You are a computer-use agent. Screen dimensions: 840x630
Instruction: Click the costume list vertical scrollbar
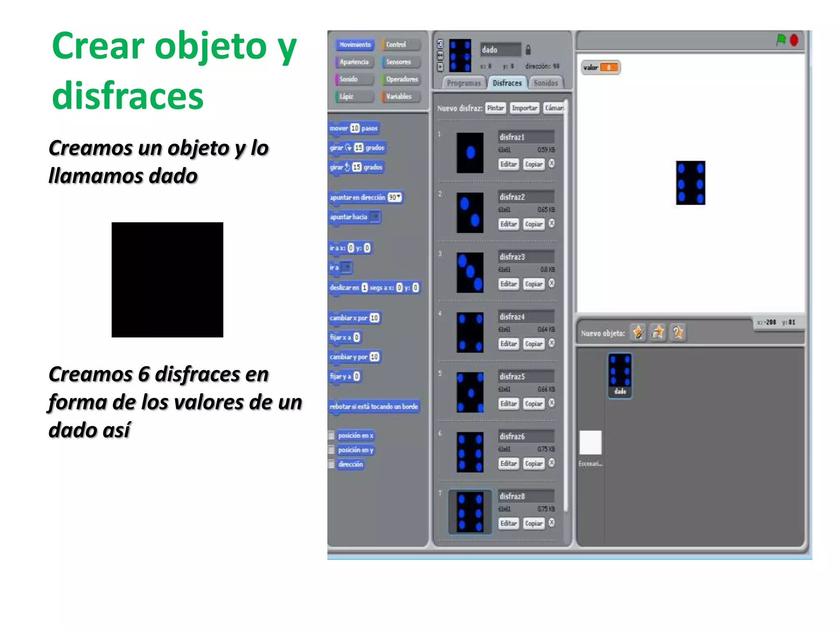pos(566,306)
